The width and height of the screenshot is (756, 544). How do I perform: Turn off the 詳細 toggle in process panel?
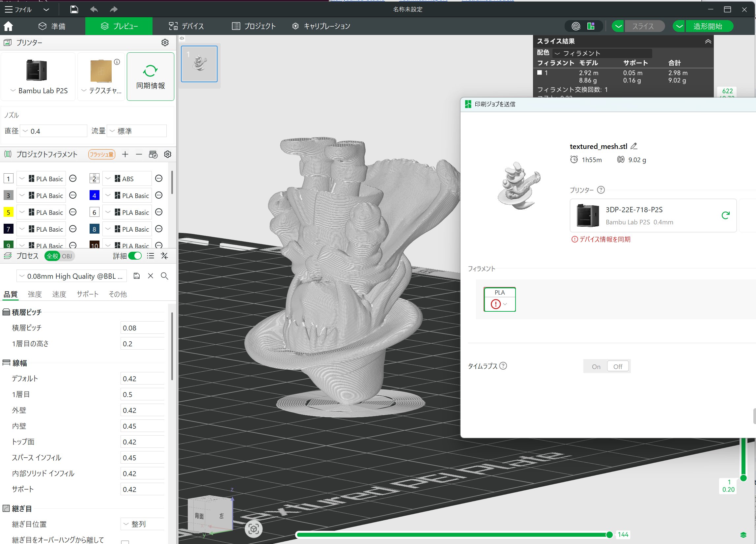[136, 255]
